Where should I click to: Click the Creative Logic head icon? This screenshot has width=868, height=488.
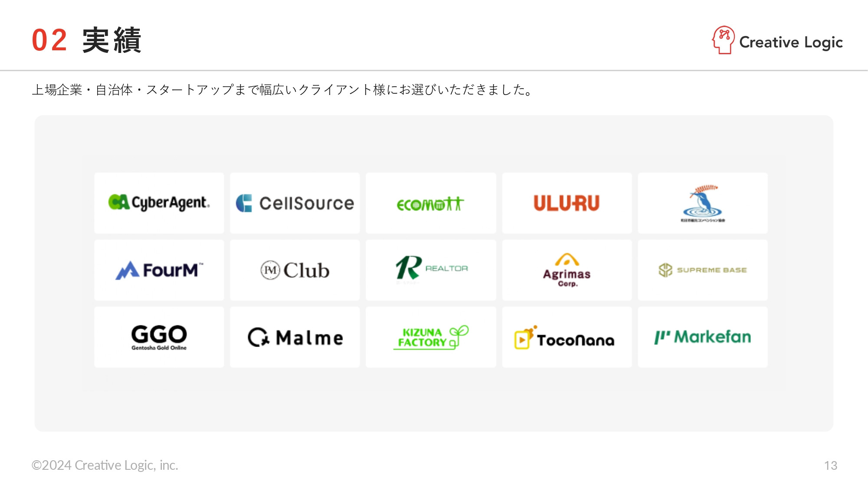point(723,40)
